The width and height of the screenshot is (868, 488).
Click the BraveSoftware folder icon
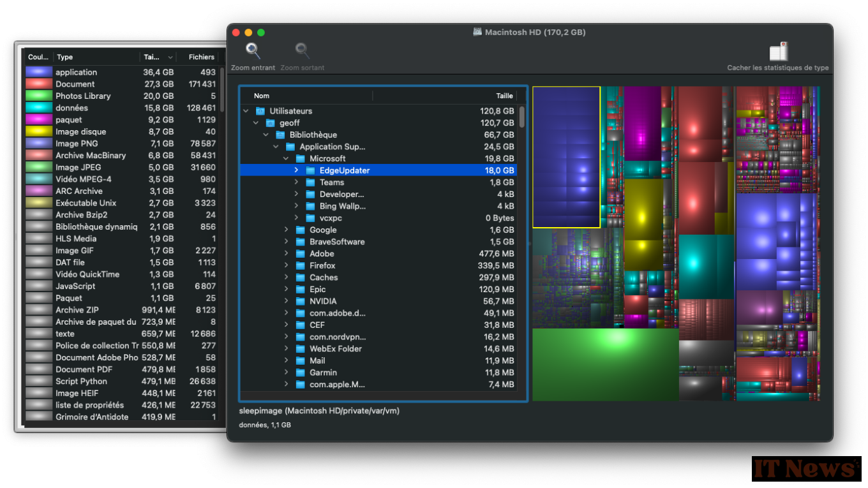(x=300, y=242)
